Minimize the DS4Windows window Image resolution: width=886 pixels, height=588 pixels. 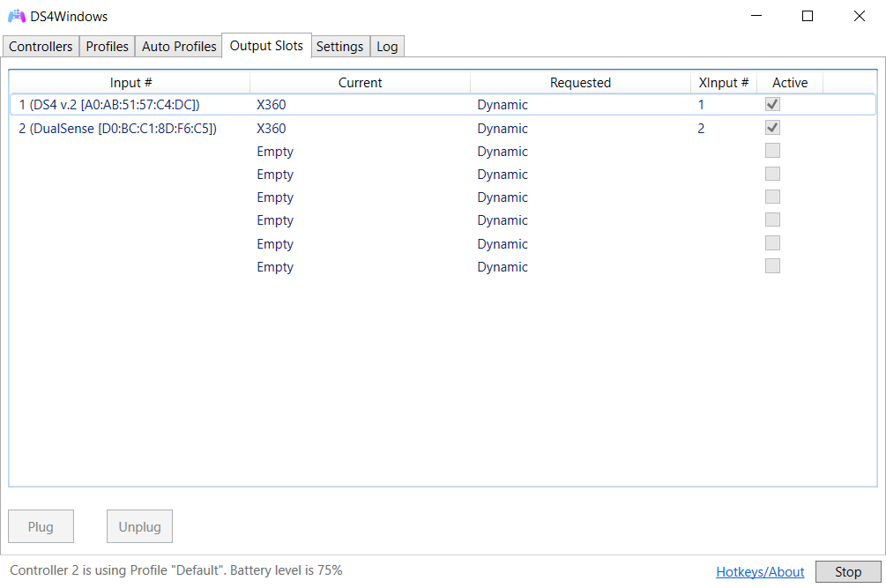(x=756, y=16)
